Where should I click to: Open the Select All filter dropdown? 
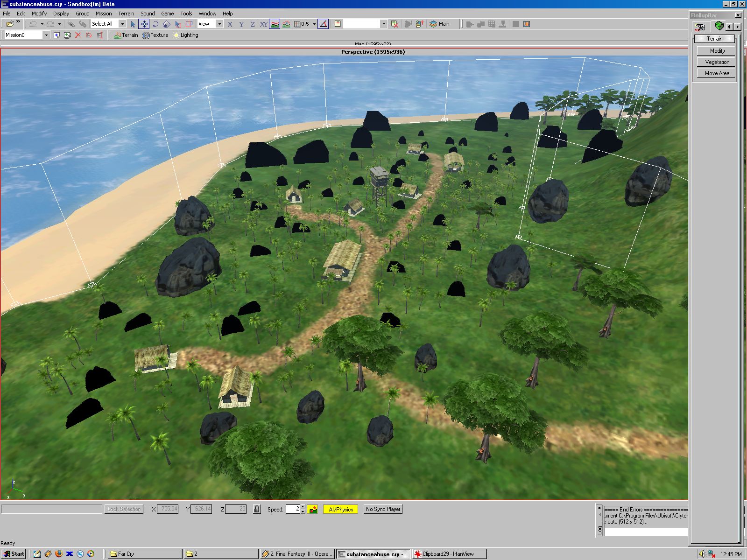[x=122, y=24]
